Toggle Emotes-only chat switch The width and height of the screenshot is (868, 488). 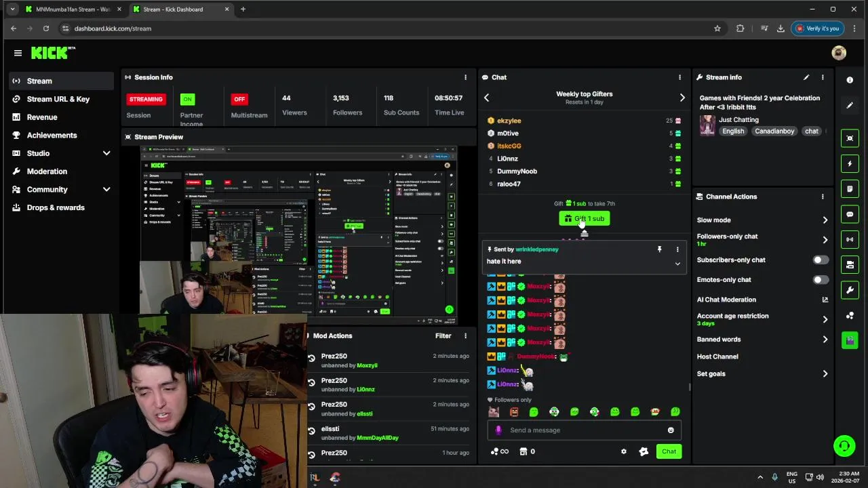pos(821,279)
